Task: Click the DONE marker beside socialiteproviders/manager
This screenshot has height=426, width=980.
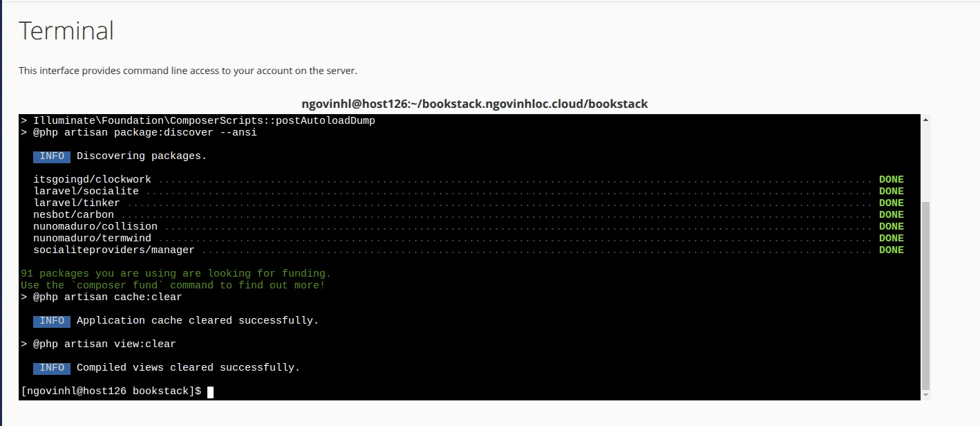Action: [891, 250]
